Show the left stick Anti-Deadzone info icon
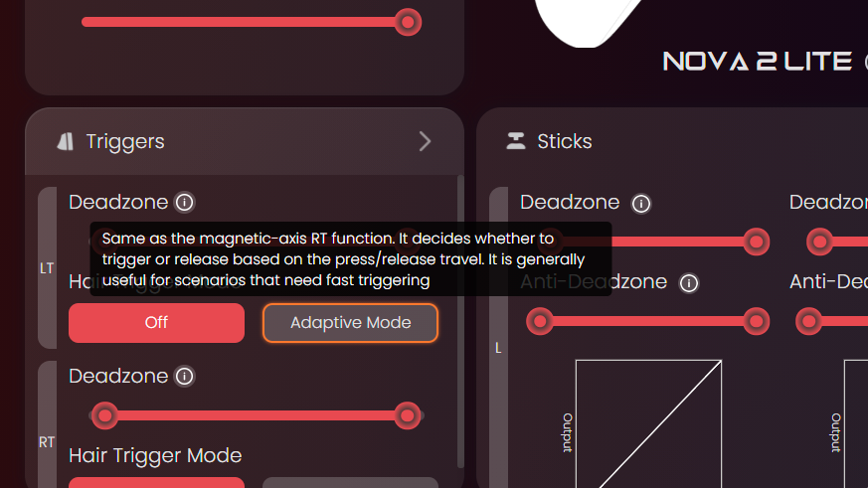This screenshot has width=868, height=488. click(x=689, y=283)
